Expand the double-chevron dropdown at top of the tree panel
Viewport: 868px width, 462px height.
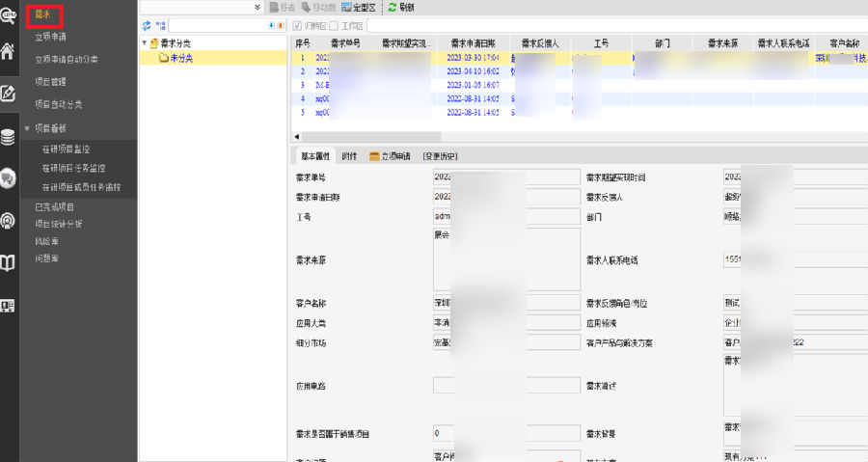point(257,7)
